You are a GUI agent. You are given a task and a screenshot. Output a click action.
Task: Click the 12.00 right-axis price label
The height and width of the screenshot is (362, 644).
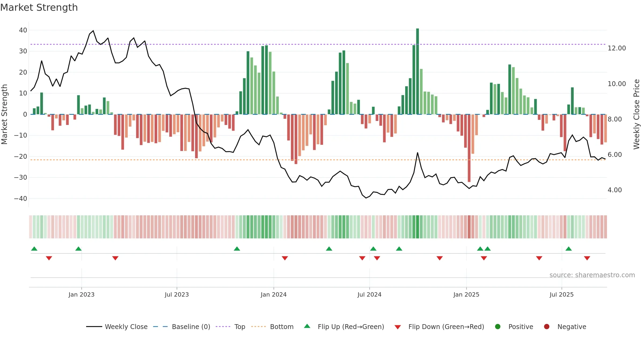(617, 48)
